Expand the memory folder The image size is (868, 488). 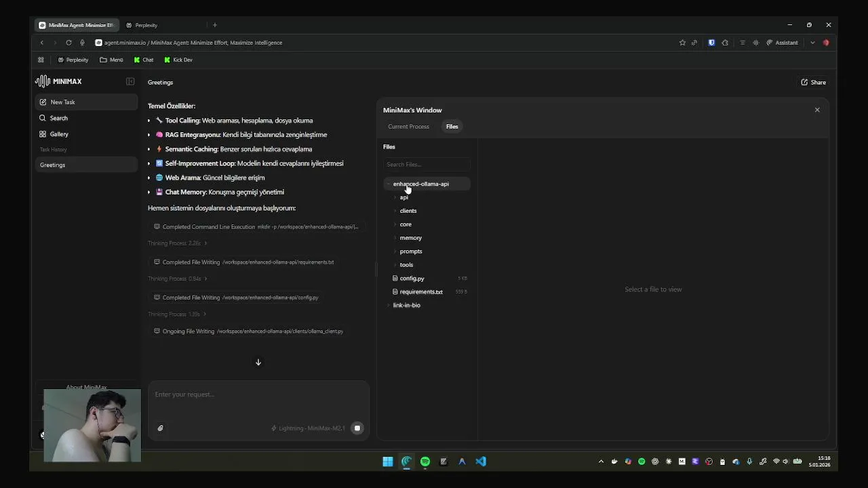[410, 238]
